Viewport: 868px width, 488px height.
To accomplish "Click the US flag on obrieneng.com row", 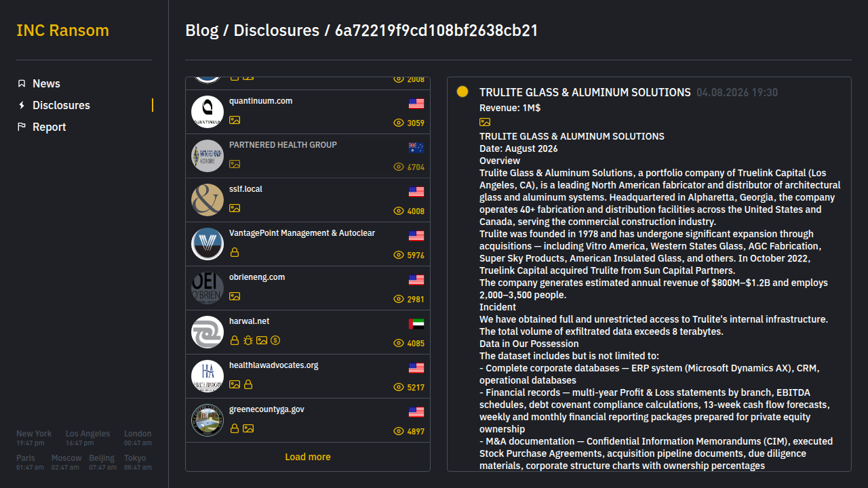I will tap(416, 280).
